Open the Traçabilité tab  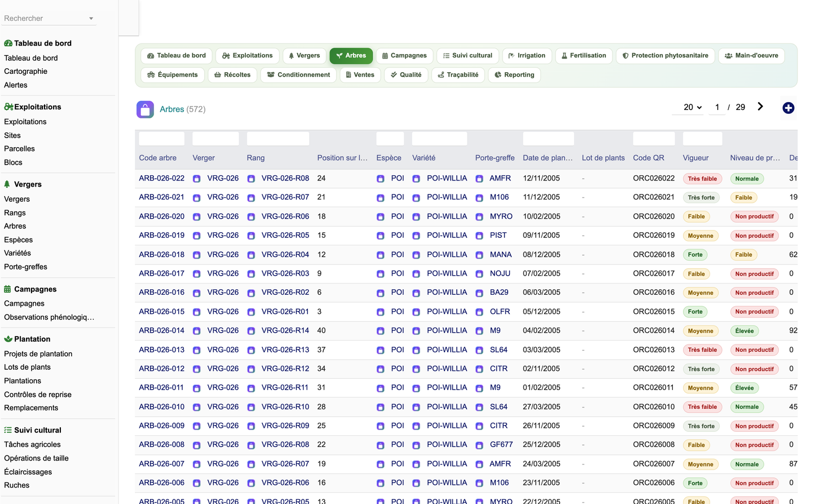point(458,75)
